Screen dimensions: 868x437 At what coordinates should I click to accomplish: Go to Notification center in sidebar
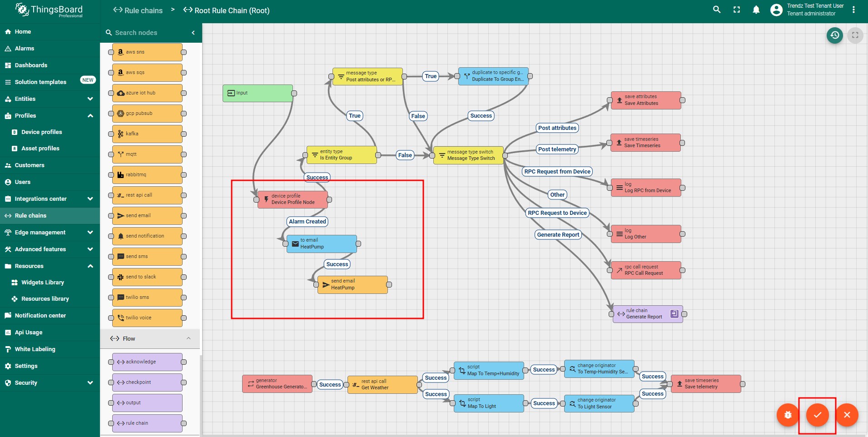[x=40, y=315]
